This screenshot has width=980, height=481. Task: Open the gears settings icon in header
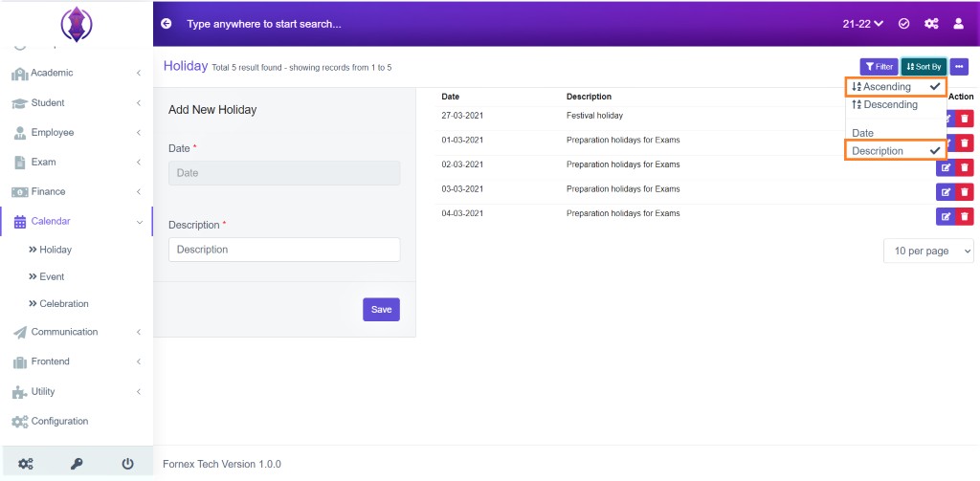point(931,24)
